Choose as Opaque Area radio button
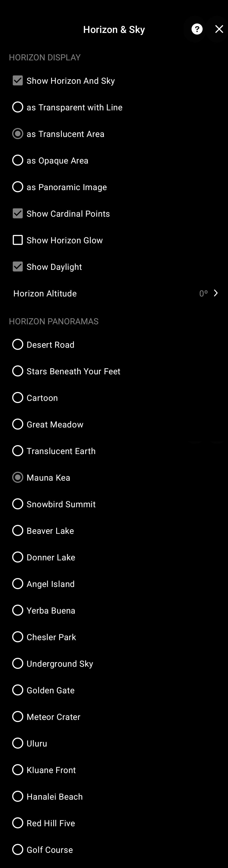This screenshot has width=228, height=868. tap(18, 160)
